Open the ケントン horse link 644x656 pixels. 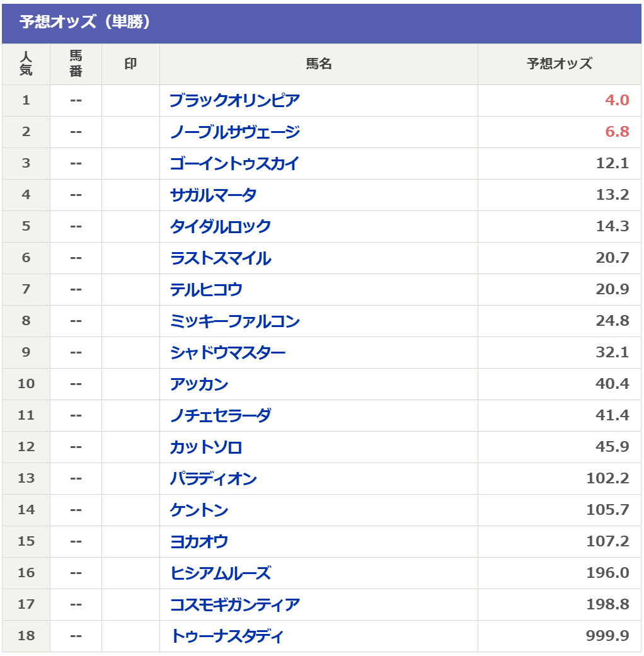point(199,510)
